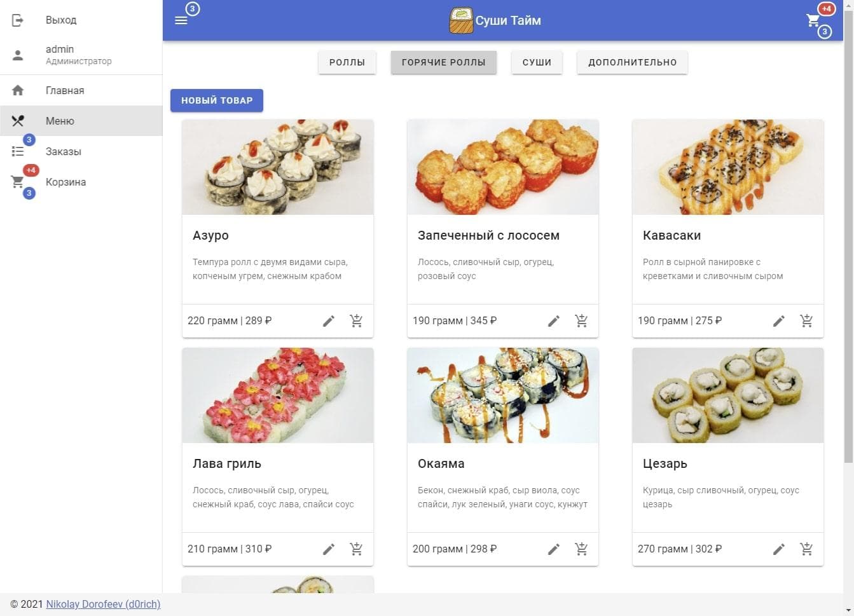The image size is (854, 616).
Task: Open Корзина in the sidebar
Action: (x=65, y=182)
